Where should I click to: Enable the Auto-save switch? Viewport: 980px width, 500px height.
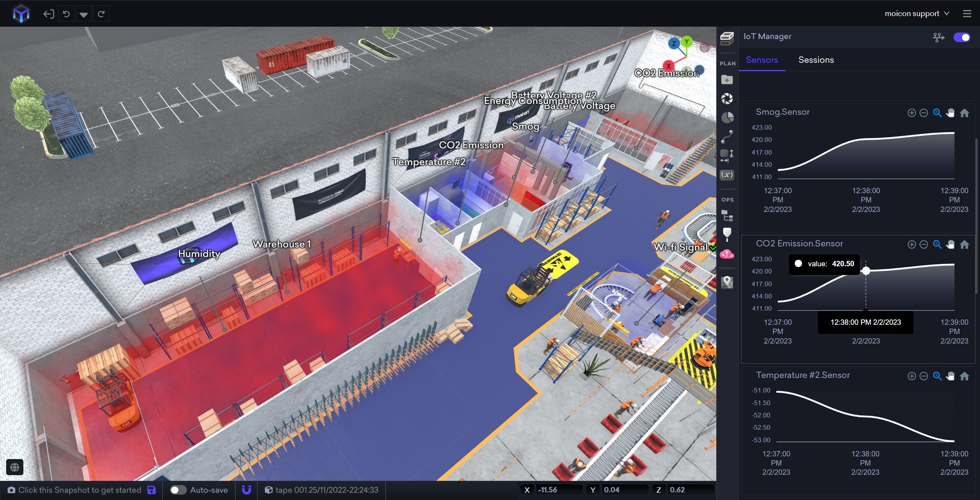coord(178,490)
